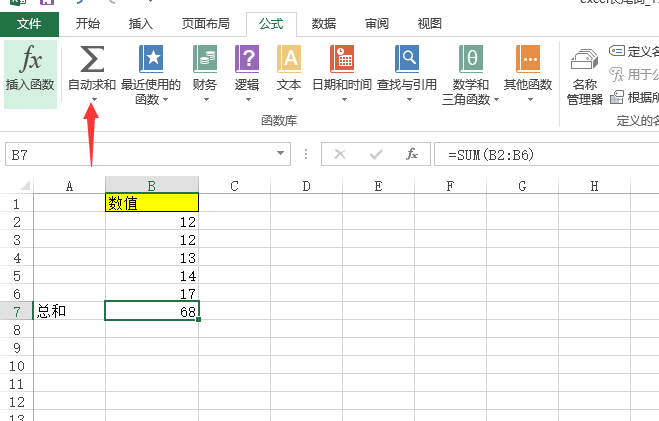Screen dimensions: 659x421
Task: Select column D header
Action: [306, 185]
